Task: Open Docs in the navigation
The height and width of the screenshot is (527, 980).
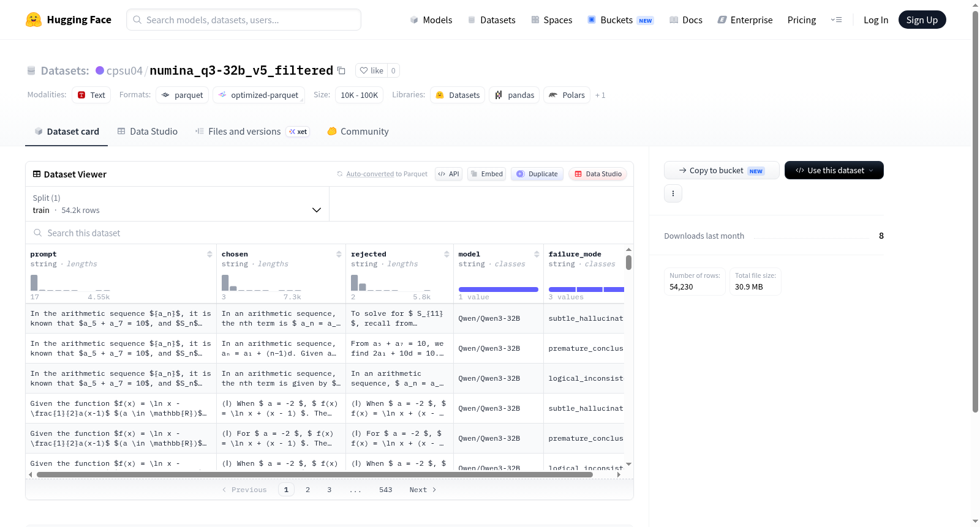Action: pyautogui.click(x=686, y=20)
